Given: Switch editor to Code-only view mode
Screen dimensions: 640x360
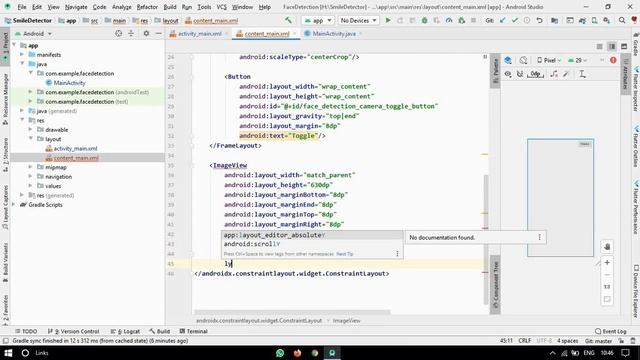Looking at the screenshot, I should (x=599, y=47).
